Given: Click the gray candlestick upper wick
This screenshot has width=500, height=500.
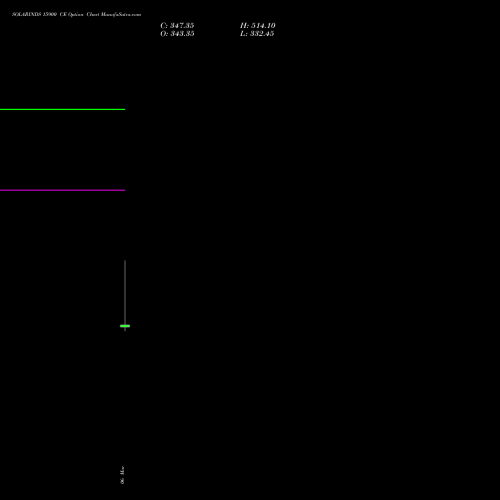Looking at the screenshot, I should point(125,292).
